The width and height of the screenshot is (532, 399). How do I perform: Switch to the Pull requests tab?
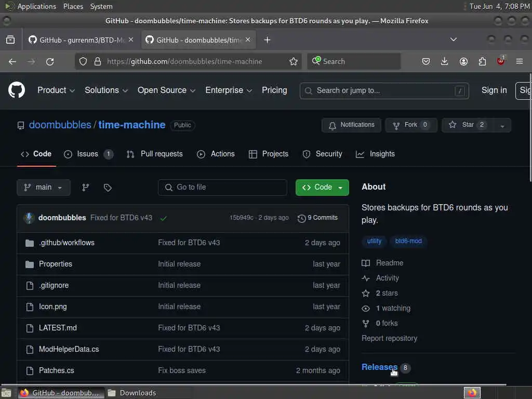(154, 154)
